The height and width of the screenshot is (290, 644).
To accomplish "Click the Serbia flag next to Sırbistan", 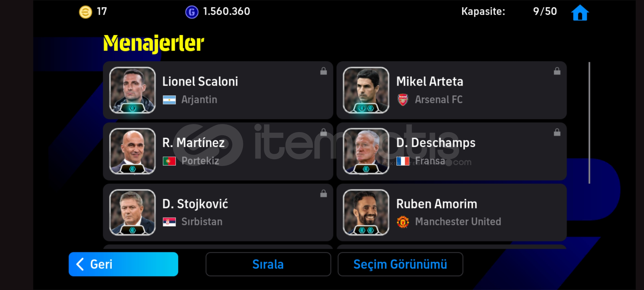I will pyautogui.click(x=169, y=222).
